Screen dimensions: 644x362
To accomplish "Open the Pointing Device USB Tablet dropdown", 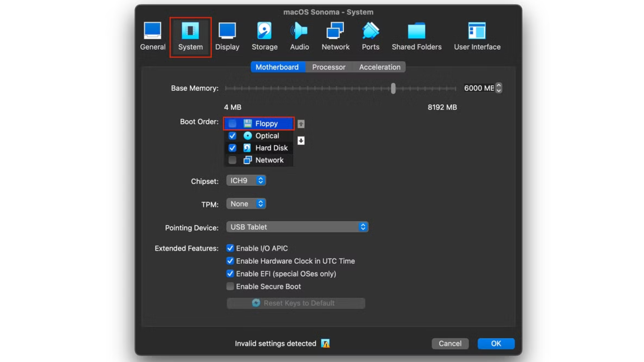I will pyautogui.click(x=297, y=227).
